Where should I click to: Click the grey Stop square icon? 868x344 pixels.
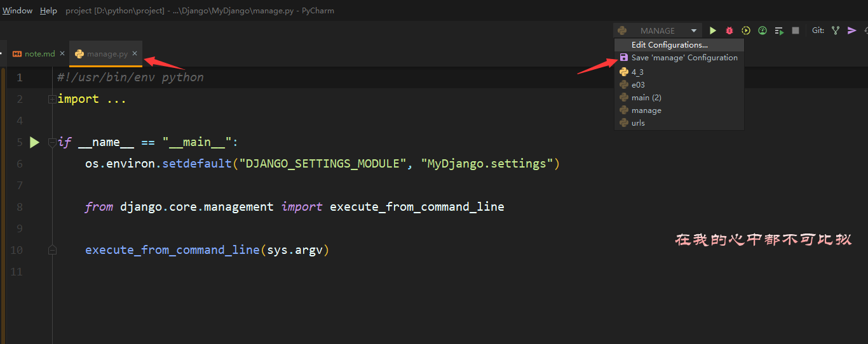(x=796, y=30)
